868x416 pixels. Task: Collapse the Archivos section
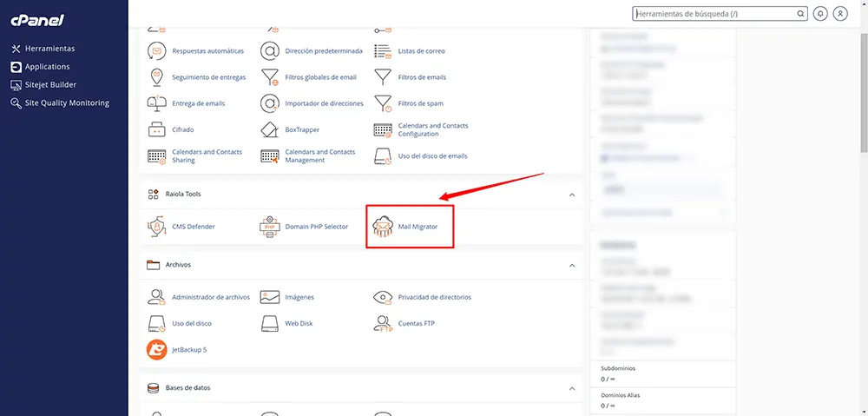pos(571,265)
